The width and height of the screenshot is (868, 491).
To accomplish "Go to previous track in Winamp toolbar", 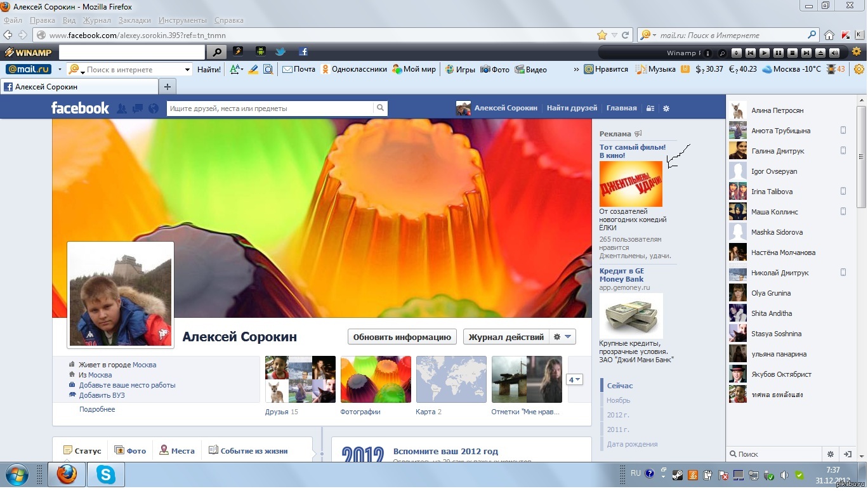I will (x=751, y=53).
